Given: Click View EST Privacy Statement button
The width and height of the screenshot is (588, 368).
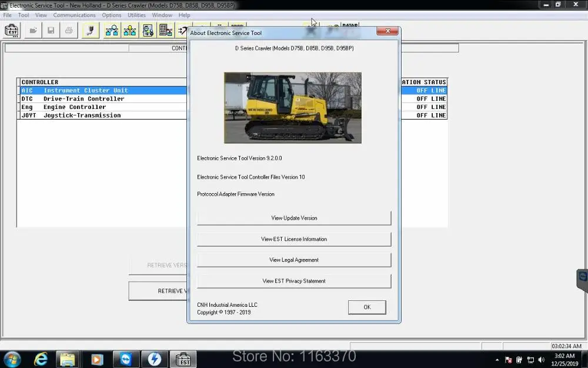Looking at the screenshot, I should pyautogui.click(x=294, y=281).
